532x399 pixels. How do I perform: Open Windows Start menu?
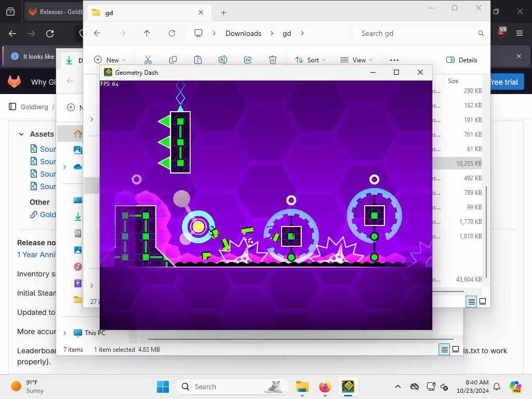point(163,387)
